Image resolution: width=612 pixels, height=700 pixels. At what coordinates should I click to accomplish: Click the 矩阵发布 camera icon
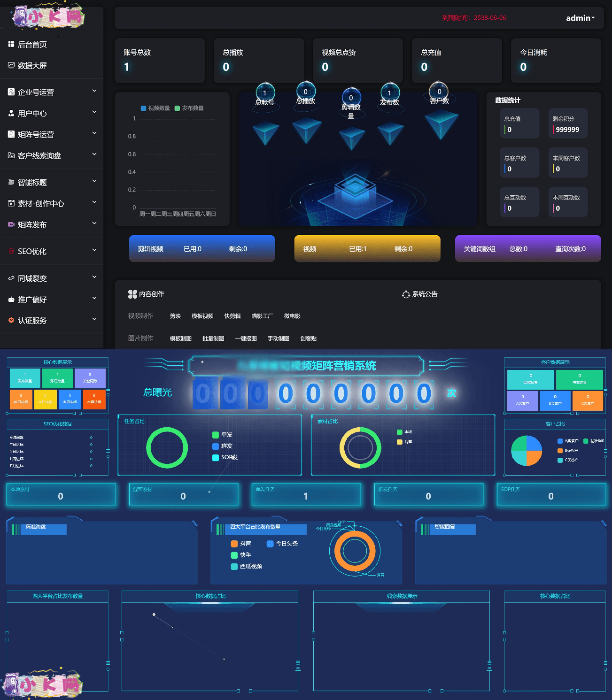click(x=11, y=224)
